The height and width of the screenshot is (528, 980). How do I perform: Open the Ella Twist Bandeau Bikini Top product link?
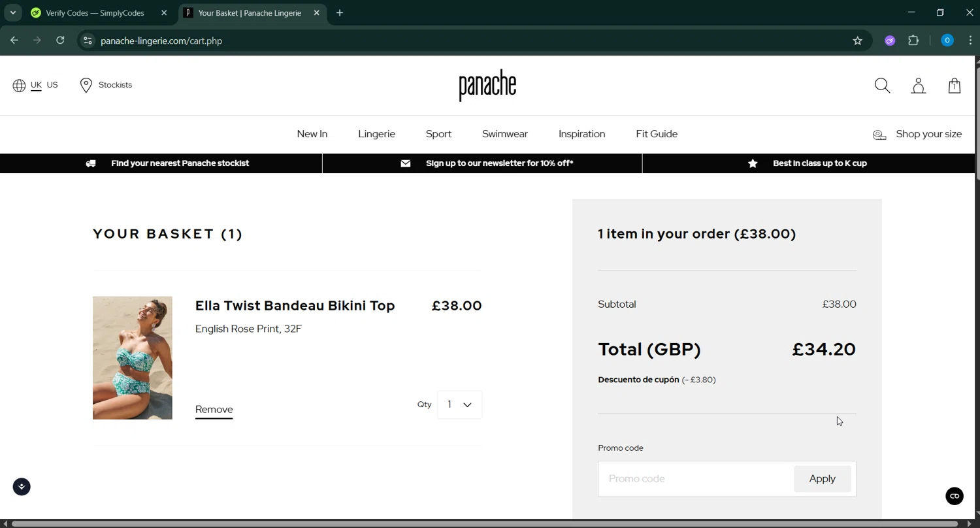pos(295,306)
